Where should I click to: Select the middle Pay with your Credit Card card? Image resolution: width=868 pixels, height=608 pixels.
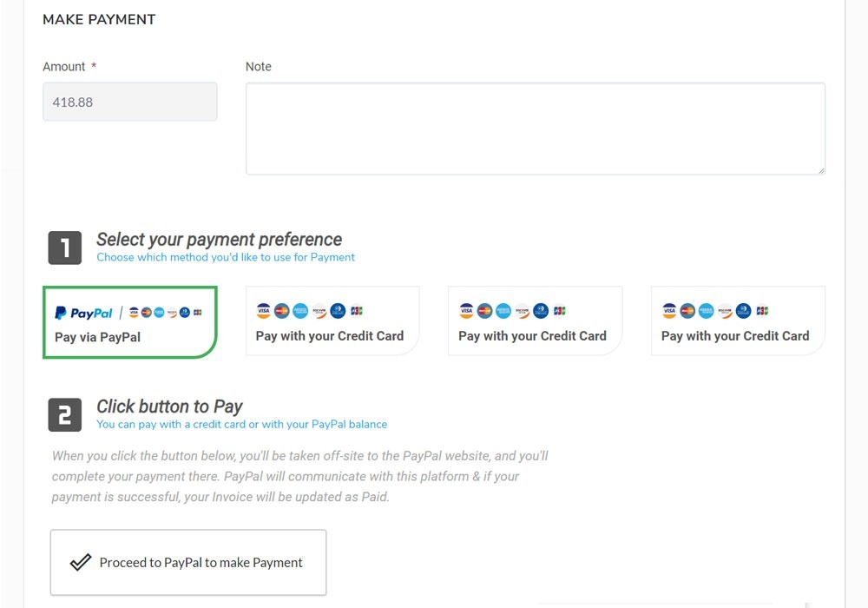534,320
